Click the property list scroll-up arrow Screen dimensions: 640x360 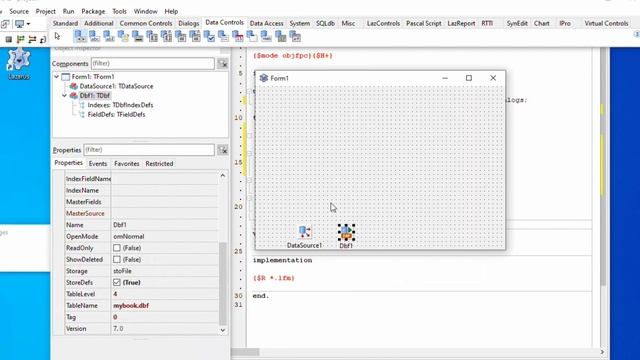click(x=223, y=176)
